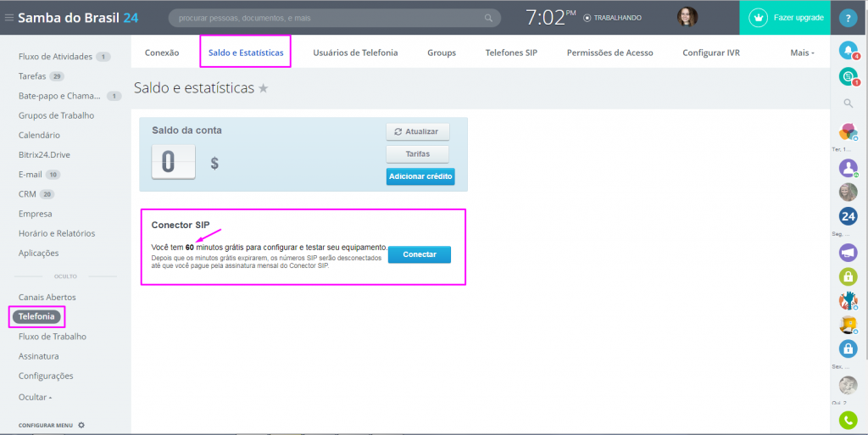Open the blue padlock chat icon

(848, 349)
